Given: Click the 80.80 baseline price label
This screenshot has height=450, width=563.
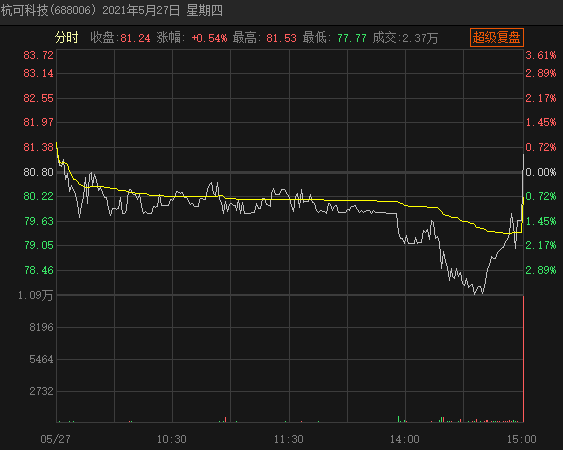Looking at the screenshot, I should click(x=38, y=172).
